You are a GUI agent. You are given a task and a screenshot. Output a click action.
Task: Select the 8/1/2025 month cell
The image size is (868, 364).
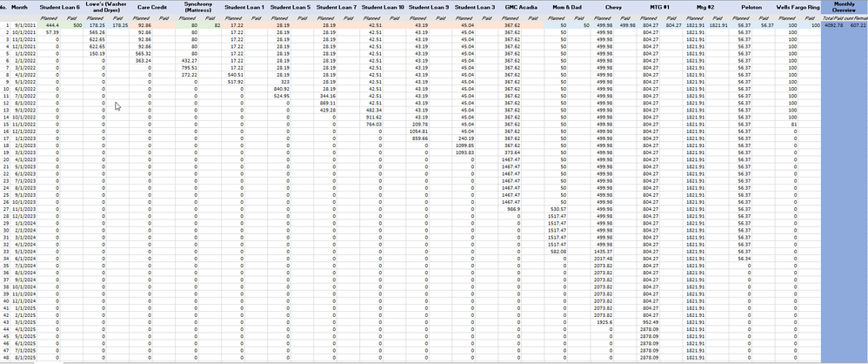(23, 357)
